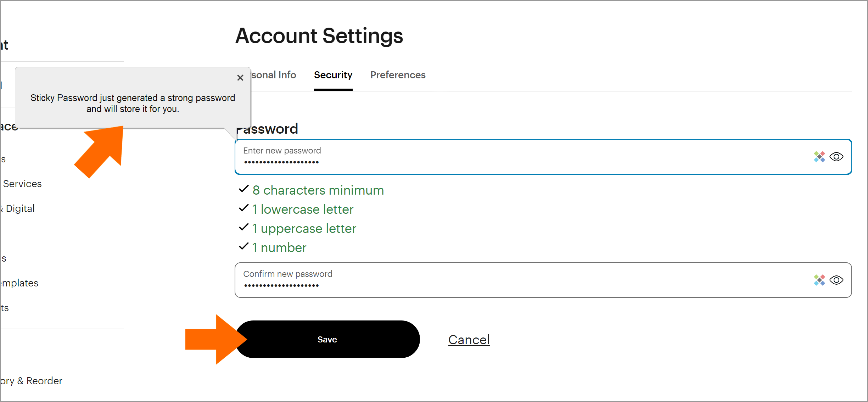This screenshot has width=868, height=402.
Task: Show the confirm password with eye icon
Action: coord(836,280)
